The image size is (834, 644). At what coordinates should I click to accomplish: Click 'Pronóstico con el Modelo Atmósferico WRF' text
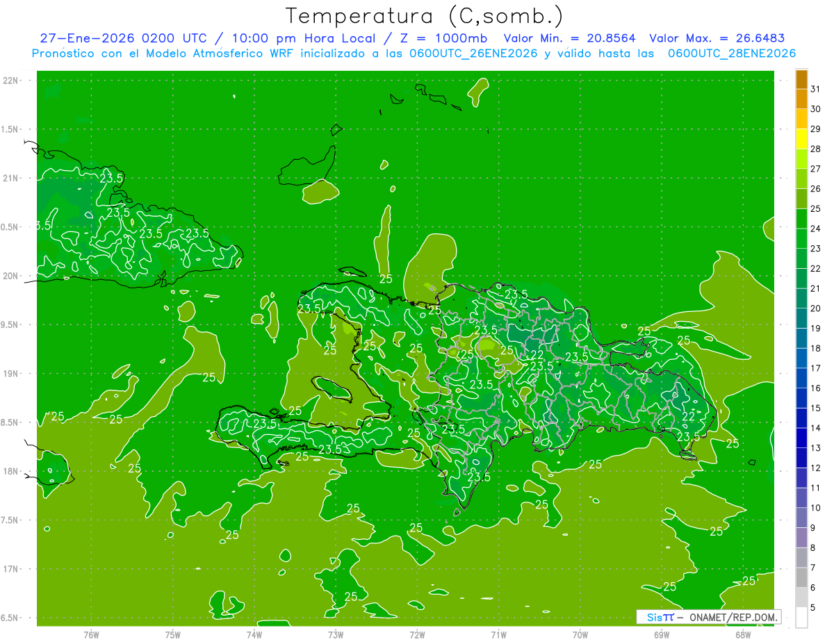163,53
